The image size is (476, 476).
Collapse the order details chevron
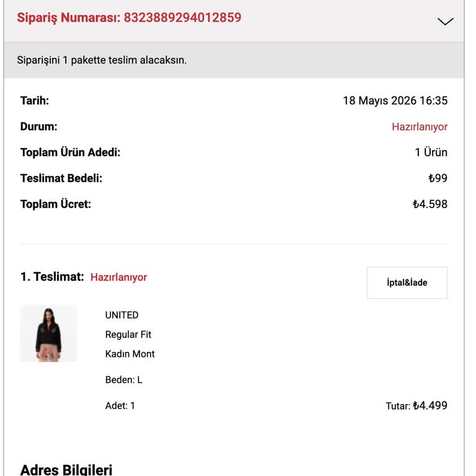(x=446, y=21)
